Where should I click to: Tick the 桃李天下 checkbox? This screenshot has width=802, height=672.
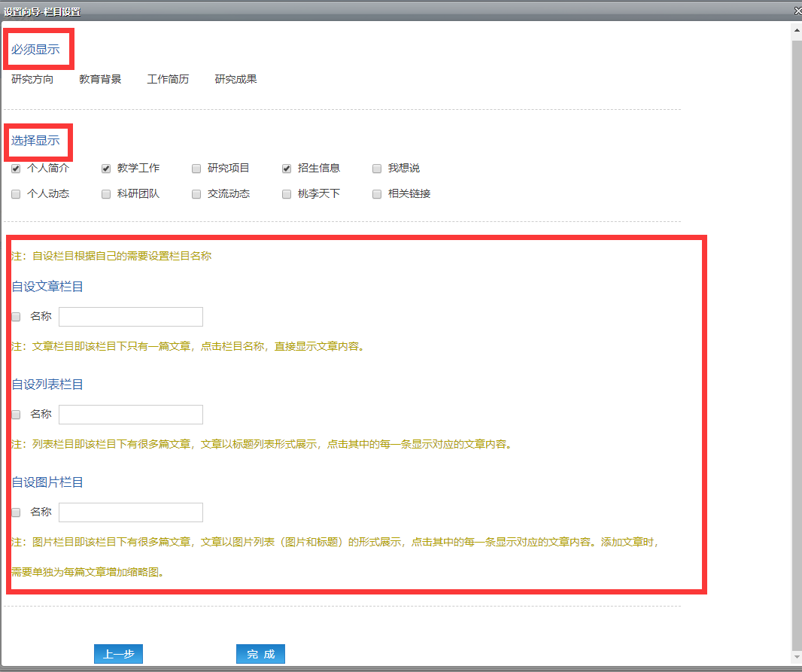287,194
